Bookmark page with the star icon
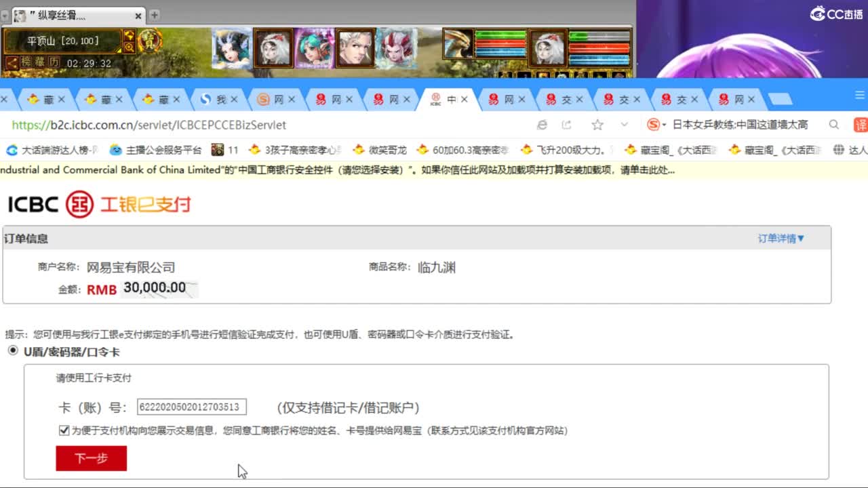The width and height of the screenshot is (868, 488). tap(597, 125)
